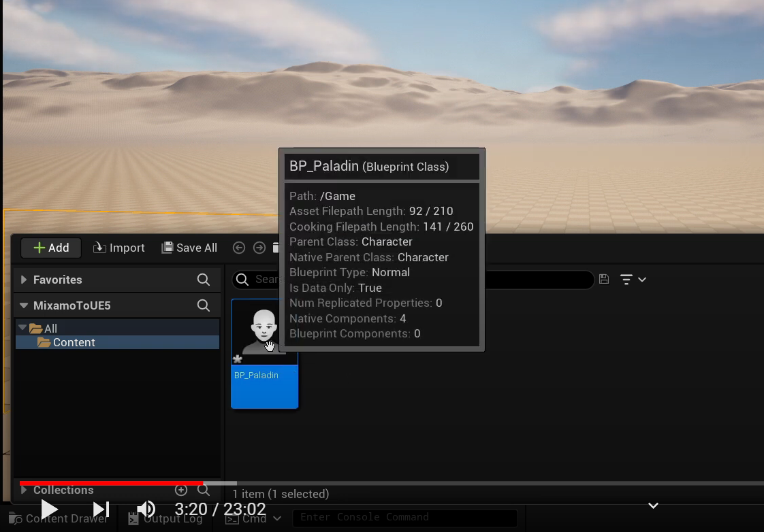Skip to the next video
The height and width of the screenshot is (532, 764).
tap(101, 510)
